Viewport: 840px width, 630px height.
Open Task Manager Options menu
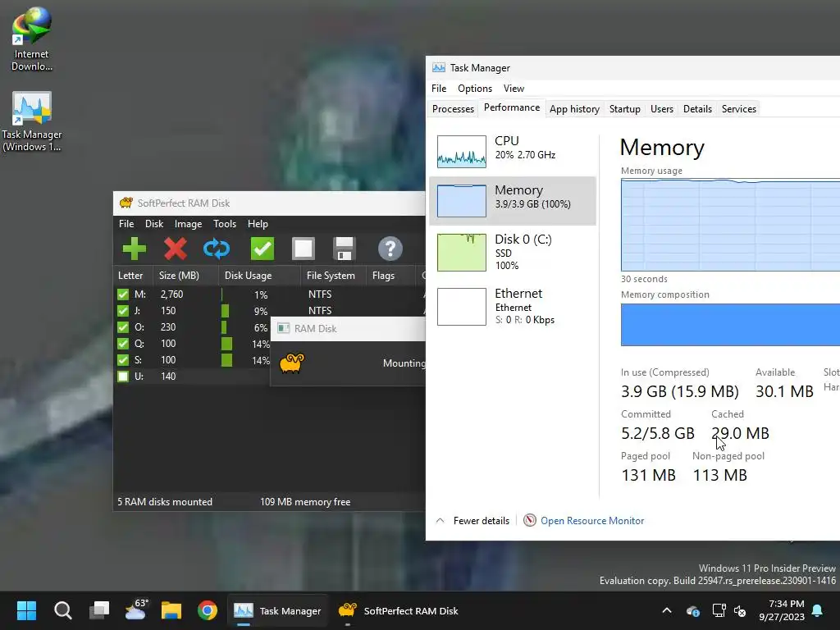(475, 89)
